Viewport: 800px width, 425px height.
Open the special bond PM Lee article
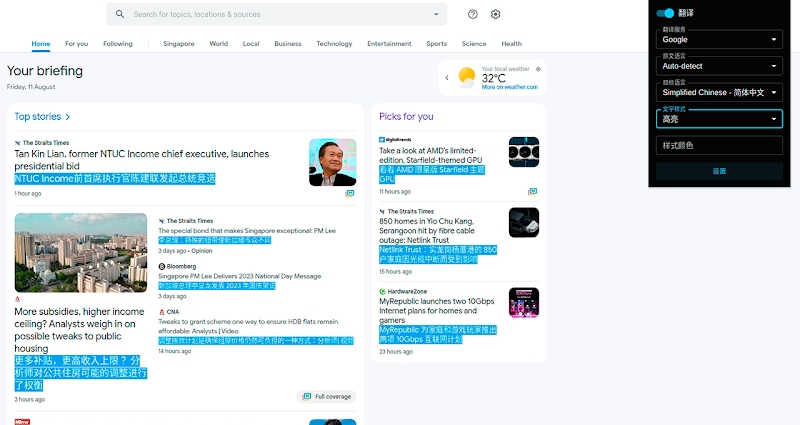pos(247,231)
